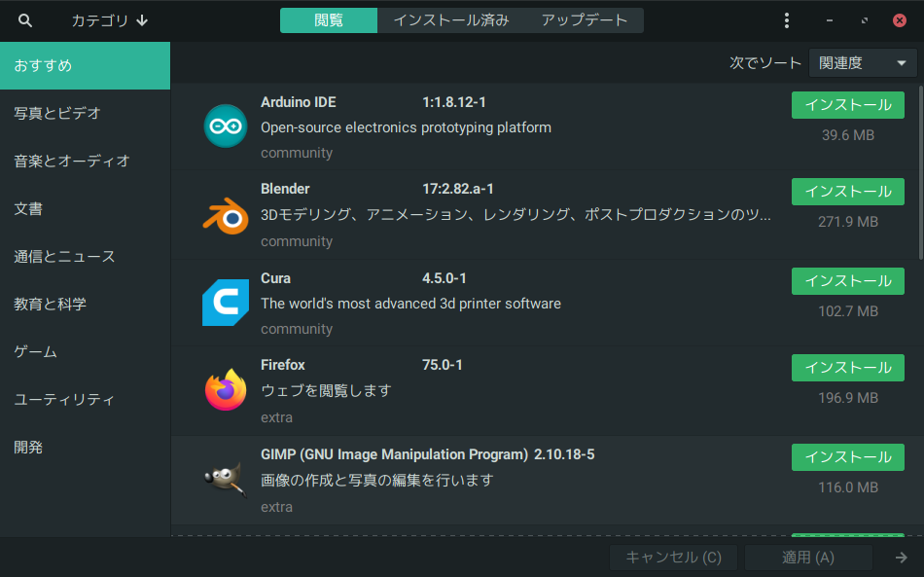This screenshot has height=577, width=924.
Task: Install GIMP with its インストール button
Action: (847, 457)
